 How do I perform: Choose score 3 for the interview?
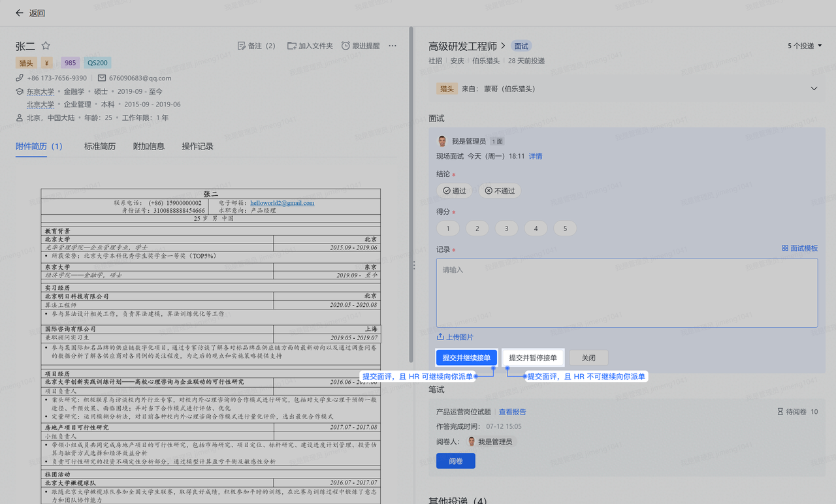[506, 228]
